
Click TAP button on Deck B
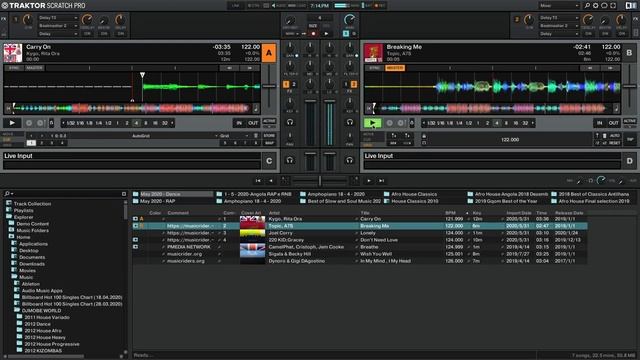tap(630, 140)
